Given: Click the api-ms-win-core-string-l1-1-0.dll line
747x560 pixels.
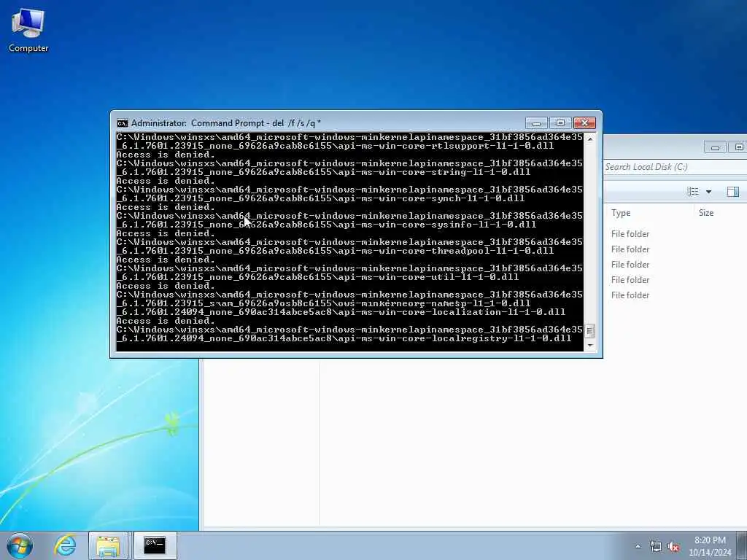Looking at the screenshot, I should click(x=323, y=172).
